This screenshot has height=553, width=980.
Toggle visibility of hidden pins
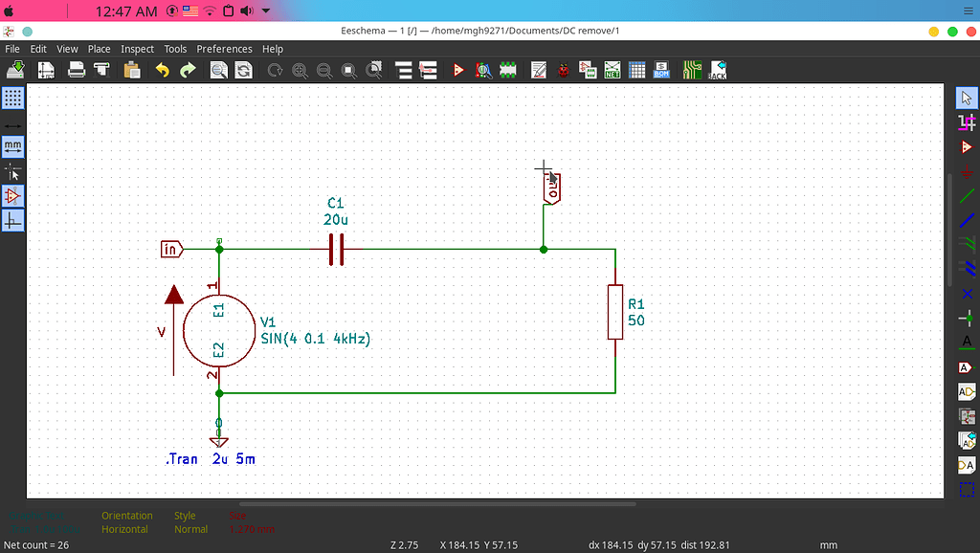(x=12, y=195)
